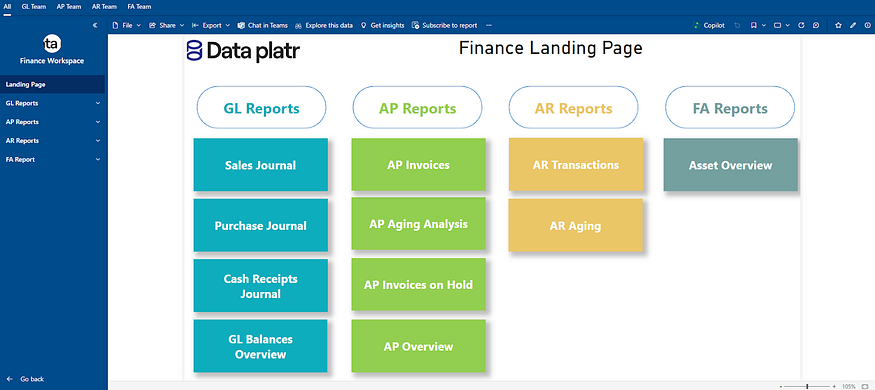Collapse the navigation pane with the double chevron
The image size is (875, 390).
click(x=95, y=25)
